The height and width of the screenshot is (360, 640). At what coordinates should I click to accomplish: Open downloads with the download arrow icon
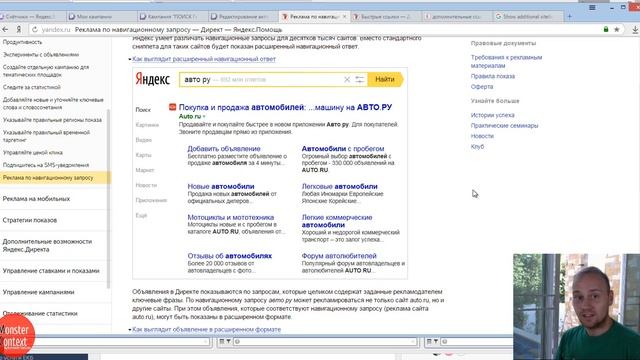click(635, 29)
